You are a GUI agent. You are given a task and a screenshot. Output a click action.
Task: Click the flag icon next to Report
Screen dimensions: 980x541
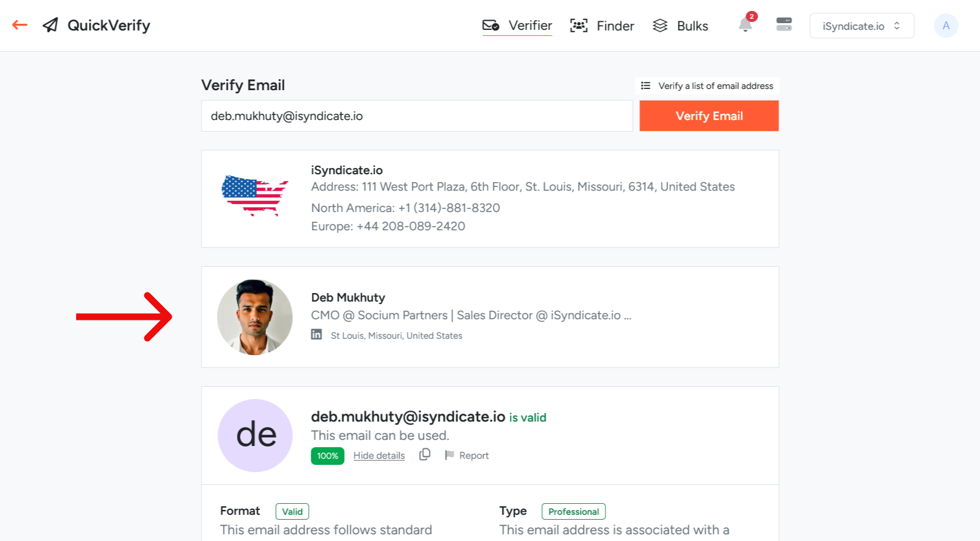coord(449,454)
